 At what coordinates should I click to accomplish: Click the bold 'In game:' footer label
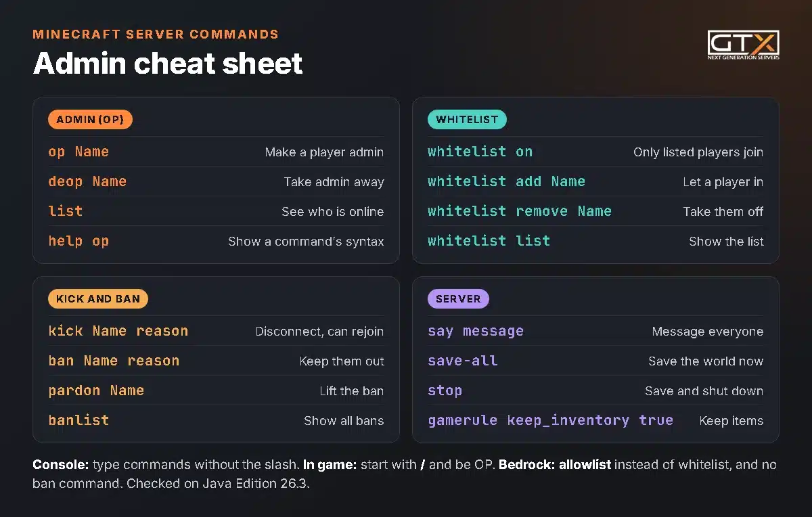click(x=330, y=465)
